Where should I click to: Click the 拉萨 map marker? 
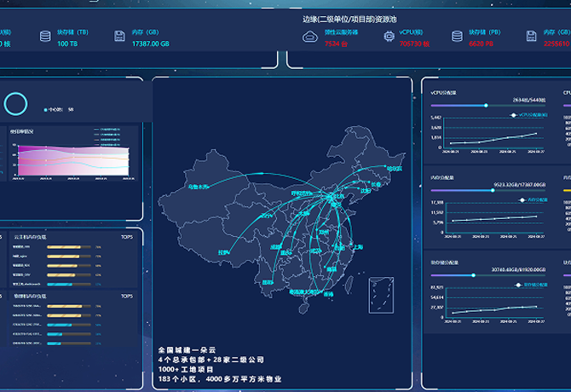[223, 252]
